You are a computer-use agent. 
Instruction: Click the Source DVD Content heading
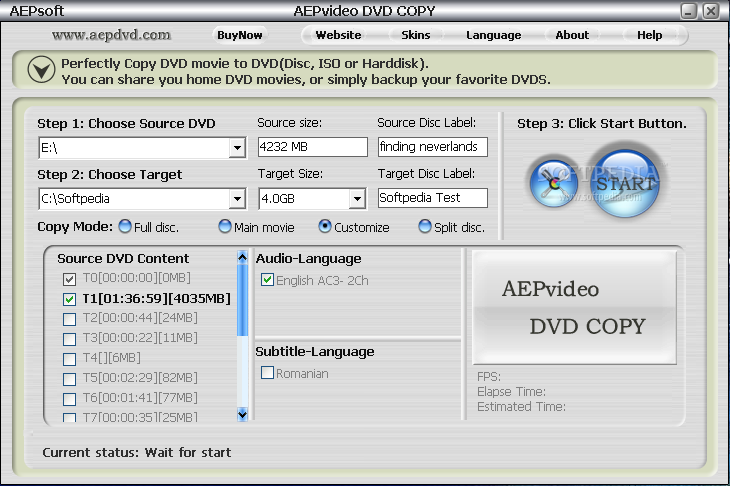(x=123, y=258)
